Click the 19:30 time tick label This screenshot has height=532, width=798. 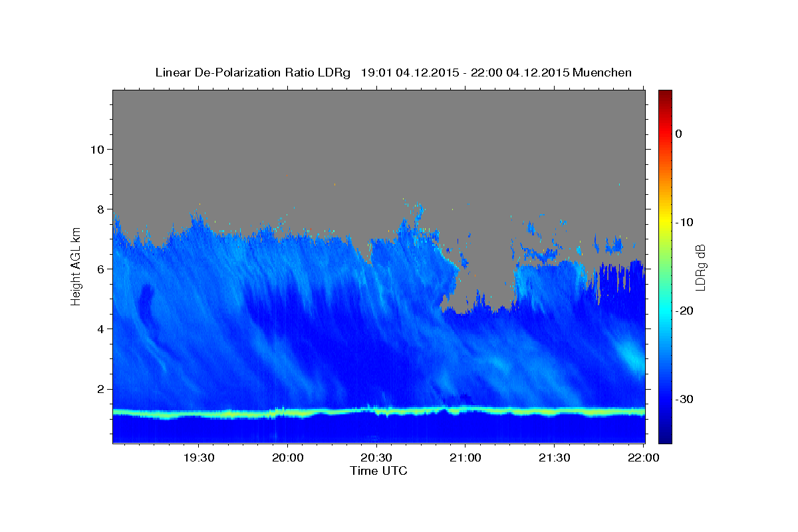pos(199,458)
